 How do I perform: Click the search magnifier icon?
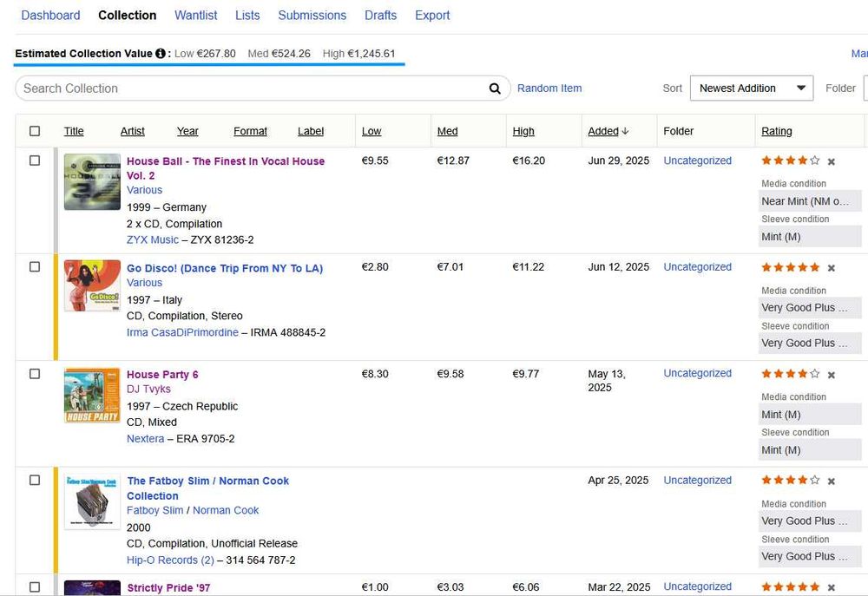click(x=495, y=88)
